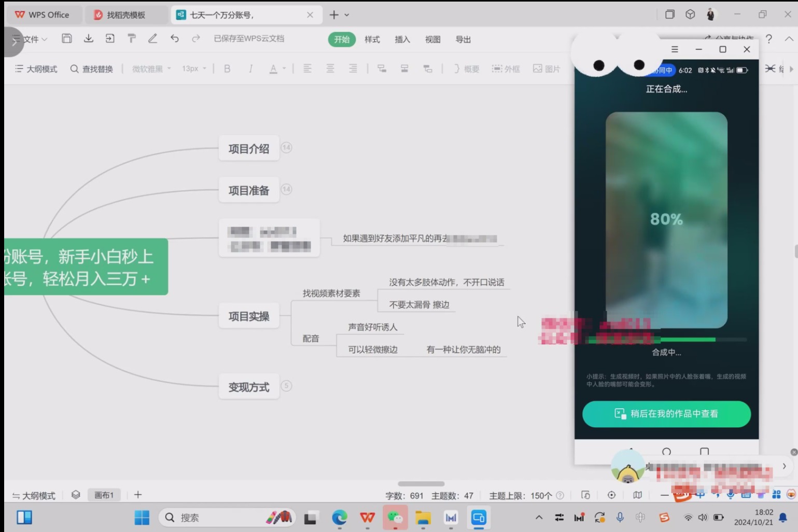Insert 概要 summary bracket

pyautogui.click(x=466, y=68)
